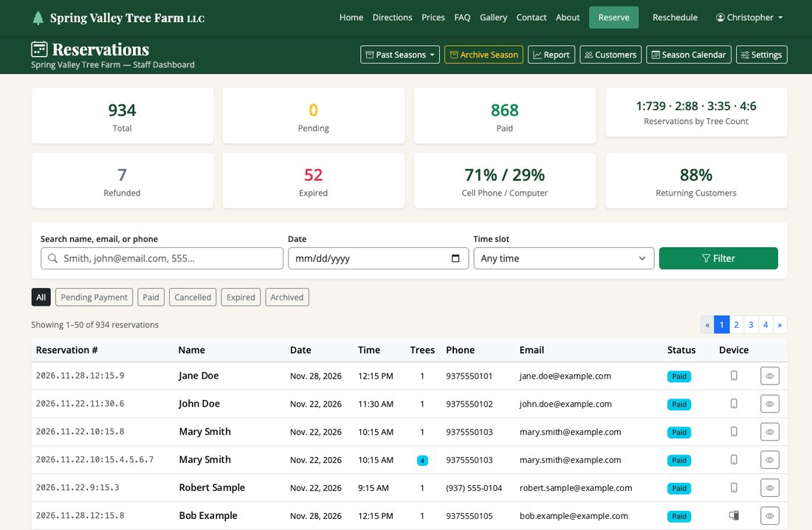Click the 7 Refunded stat card
The width and height of the screenshot is (812, 530).
pos(123,180)
